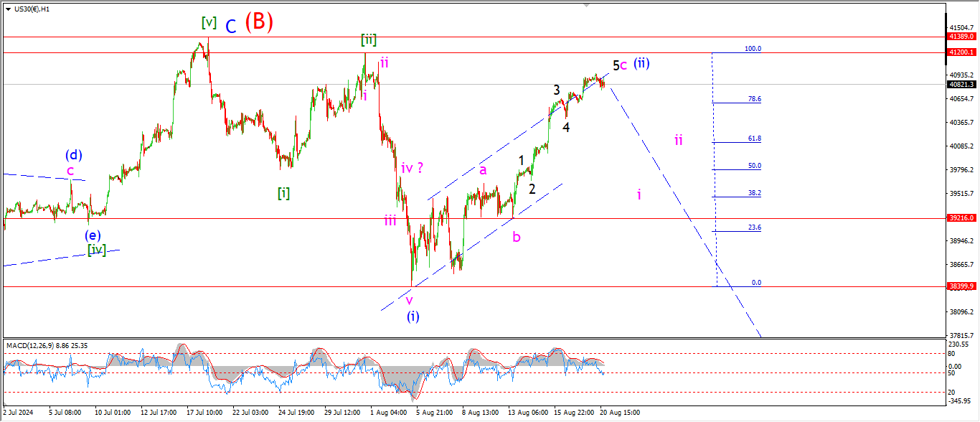Image resolution: width=980 pixels, height=422 pixels.
Task: Select the blue C wave label
Action: coord(230,27)
